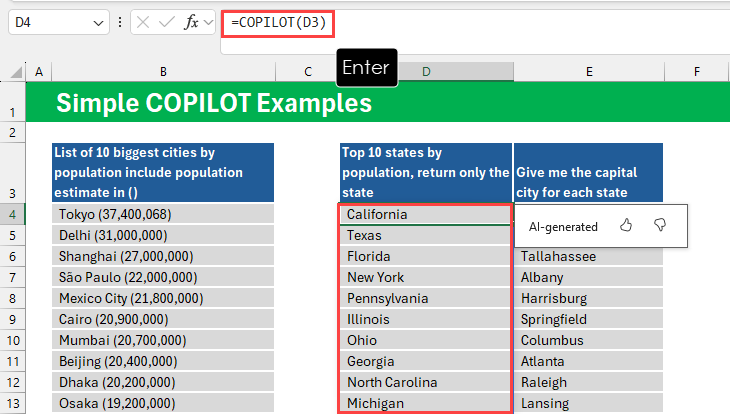
Task: Select the Springfield cell
Action: point(588,319)
